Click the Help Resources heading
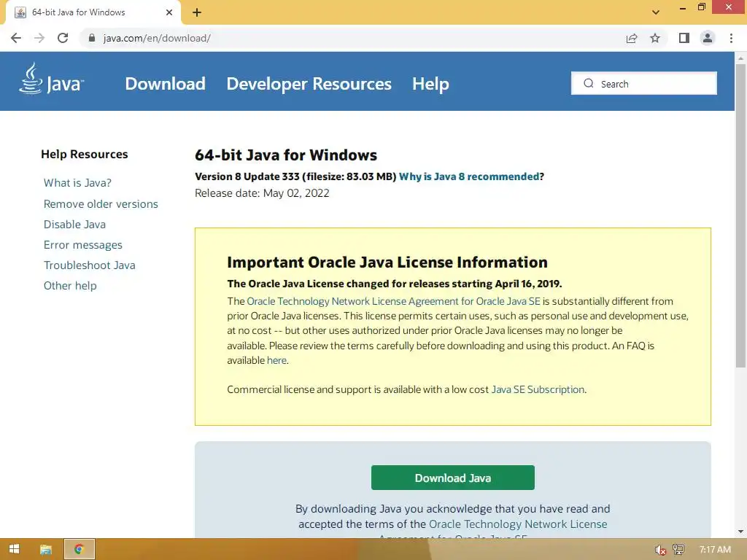Screen dimensions: 747x560 [85, 155]
